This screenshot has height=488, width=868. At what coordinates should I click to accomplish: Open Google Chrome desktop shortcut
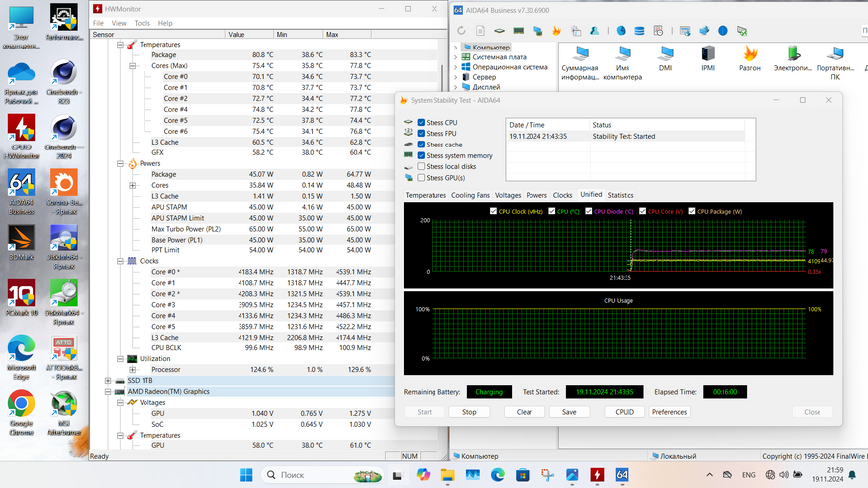(21, 412)
